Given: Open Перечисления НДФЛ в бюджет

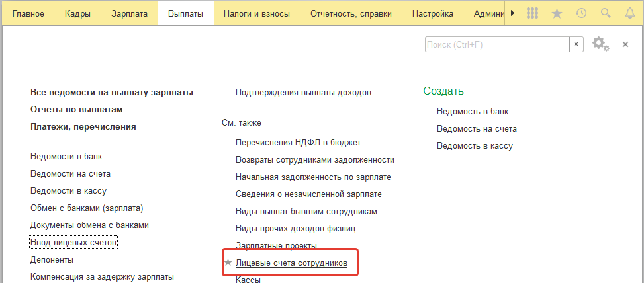Looking at the screenshot, I should coord(299,142).
